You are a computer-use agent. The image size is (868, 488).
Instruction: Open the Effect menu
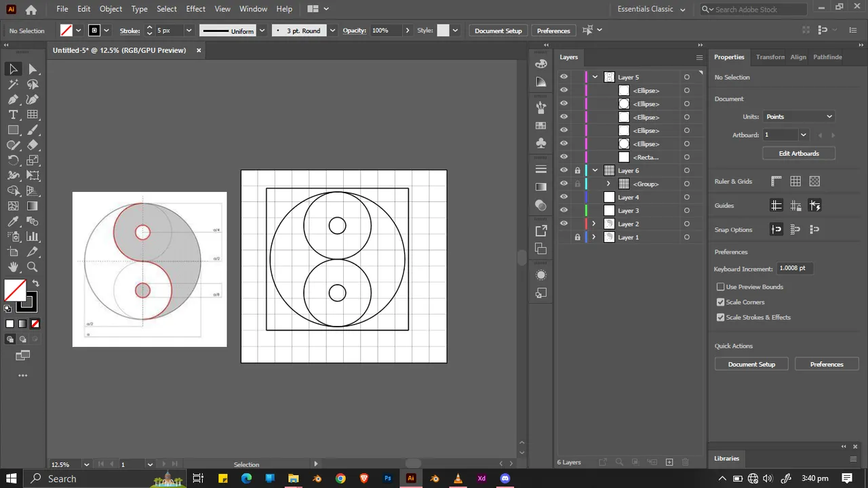(195, 9)
